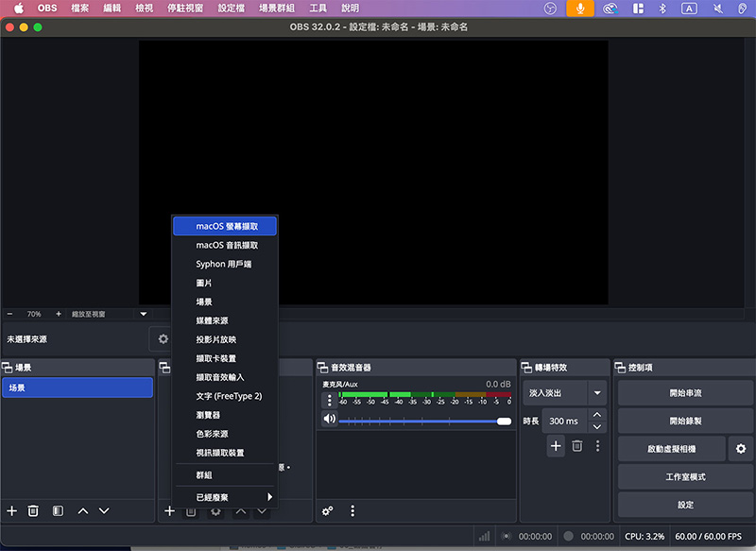Add a transition with plus icon

click(556, 445)
